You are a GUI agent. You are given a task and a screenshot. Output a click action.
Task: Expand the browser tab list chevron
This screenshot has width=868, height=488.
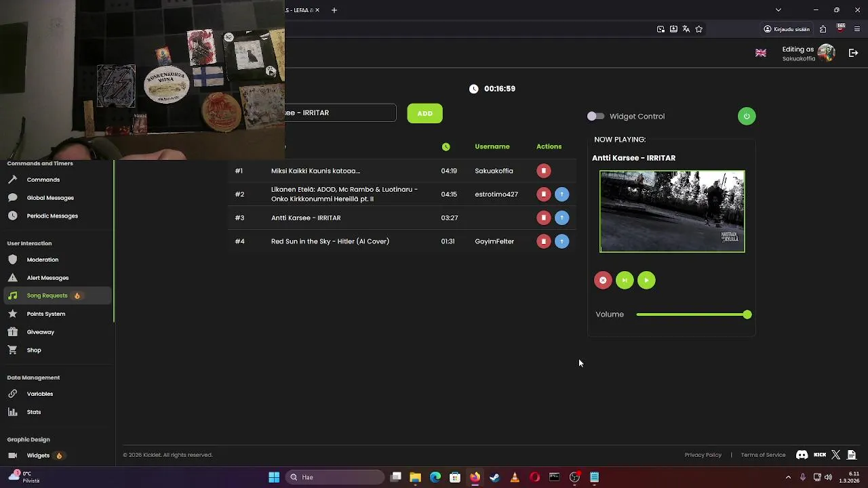(778, 10)
